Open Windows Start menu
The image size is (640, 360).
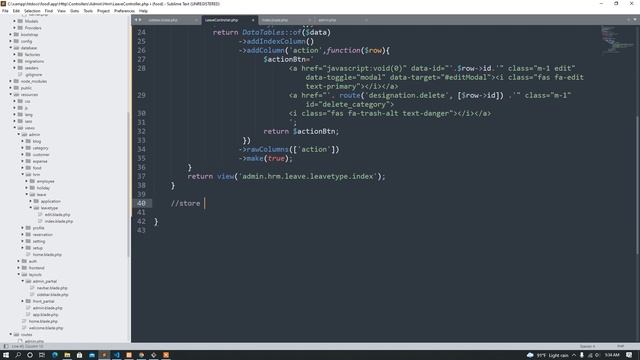click(6, 355)
